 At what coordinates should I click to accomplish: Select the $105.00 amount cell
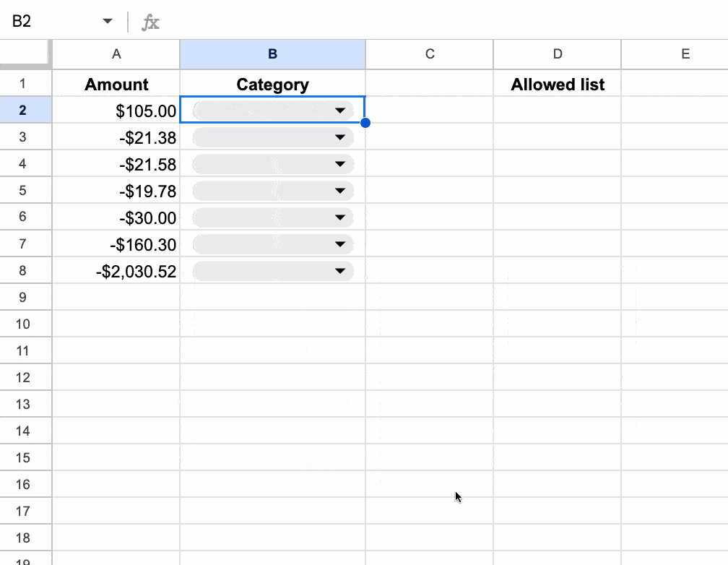pos(116,111)
